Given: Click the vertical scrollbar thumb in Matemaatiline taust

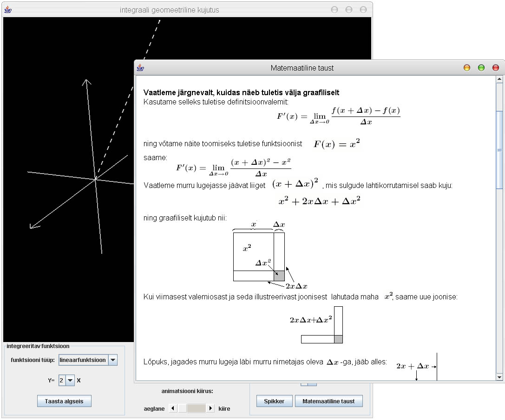Looking at the screenshot, I should click(499, 150).
